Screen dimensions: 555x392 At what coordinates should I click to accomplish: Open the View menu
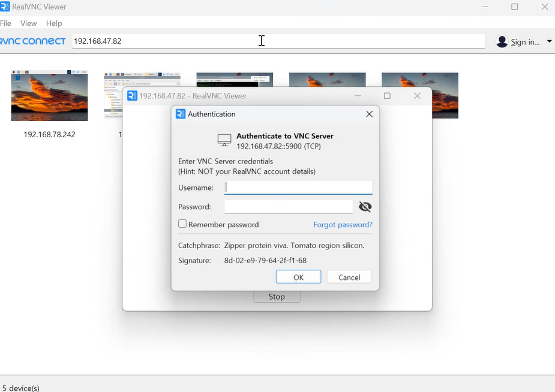[x=28, y=23]
